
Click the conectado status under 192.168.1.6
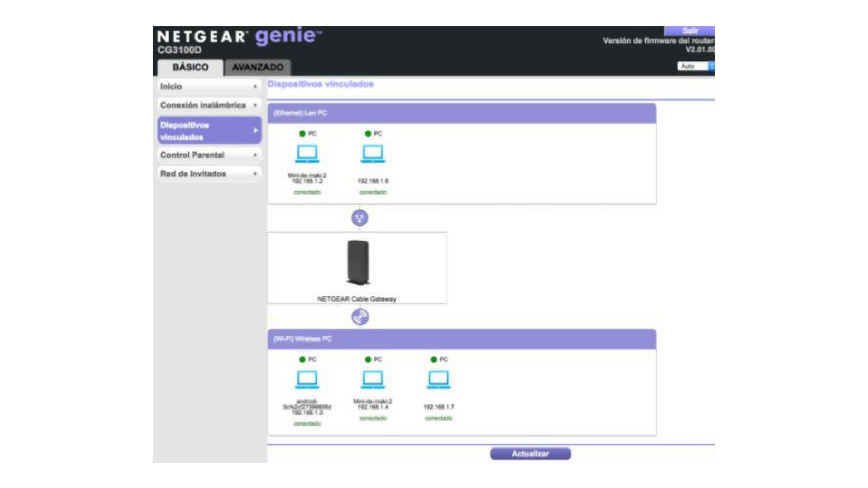click(373, 192)
